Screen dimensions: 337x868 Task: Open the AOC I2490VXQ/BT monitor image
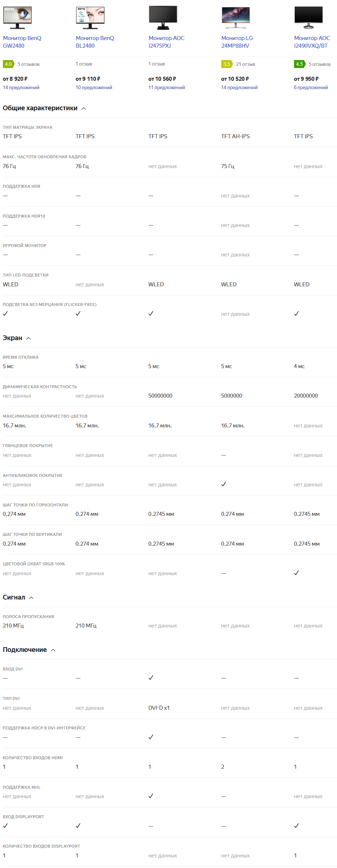(308, 17)
